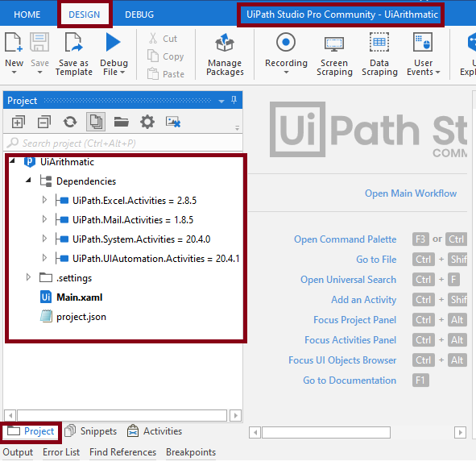Screen dimensions: 476x474
Task: Refresh the Project panel
Action: 70,123
